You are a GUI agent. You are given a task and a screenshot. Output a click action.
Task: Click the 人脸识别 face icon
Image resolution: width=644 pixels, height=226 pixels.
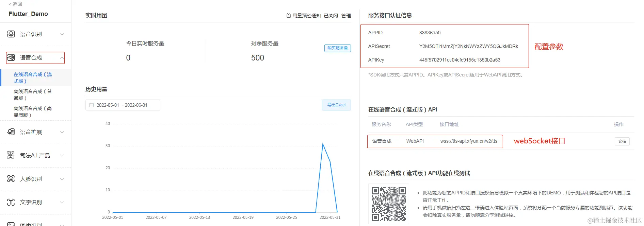(11, 179)
